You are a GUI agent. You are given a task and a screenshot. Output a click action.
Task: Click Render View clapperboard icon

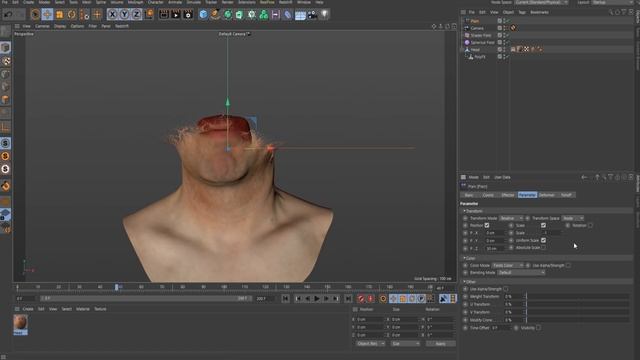(x=164, y=15)
